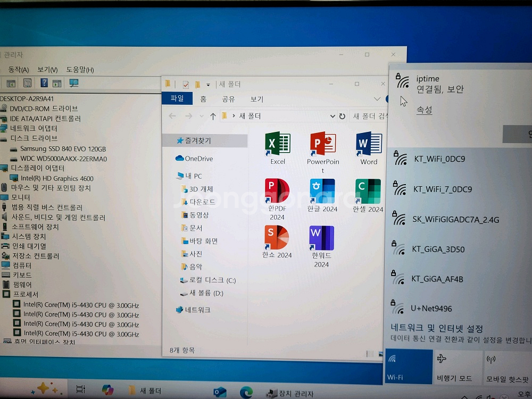Viewport: 532px width, 399px height.
Task: Select the KT_WiFi_0DC9 network
Action: pos(439,159)
